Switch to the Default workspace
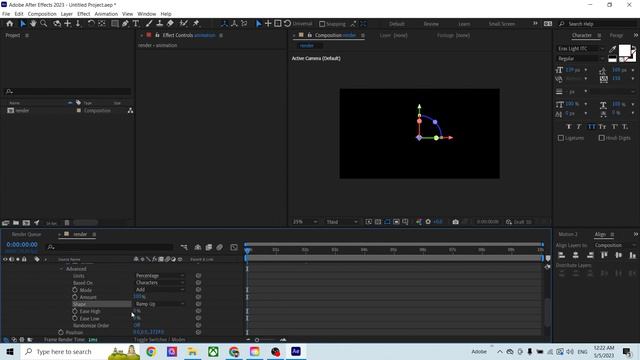Viewport: 640px width, 360px height. click(x=397, y=24)
